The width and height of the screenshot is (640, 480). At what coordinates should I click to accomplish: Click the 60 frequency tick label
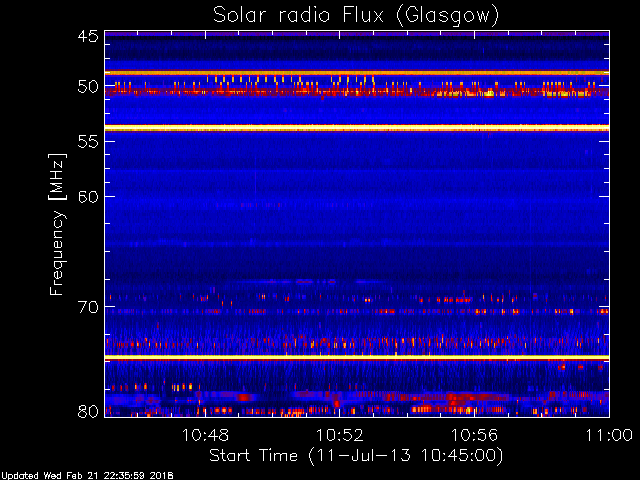[88, 197]
